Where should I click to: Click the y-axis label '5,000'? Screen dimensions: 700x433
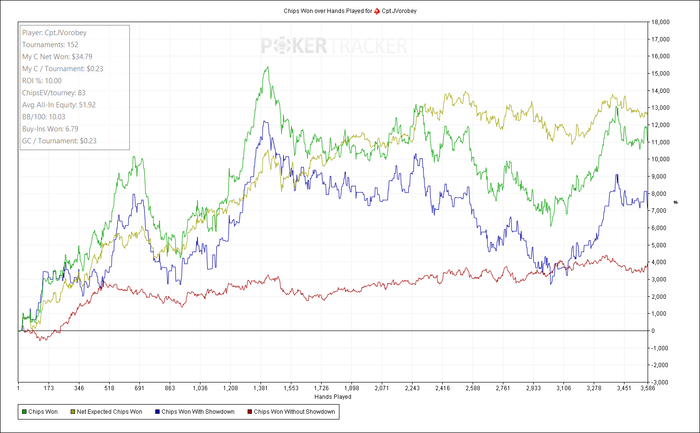coord(661,245)
